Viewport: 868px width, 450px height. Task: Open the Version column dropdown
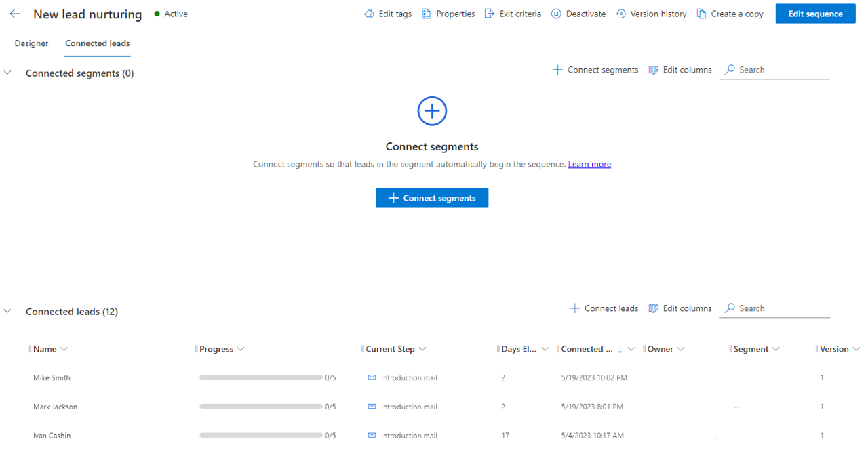pos(856,349)
